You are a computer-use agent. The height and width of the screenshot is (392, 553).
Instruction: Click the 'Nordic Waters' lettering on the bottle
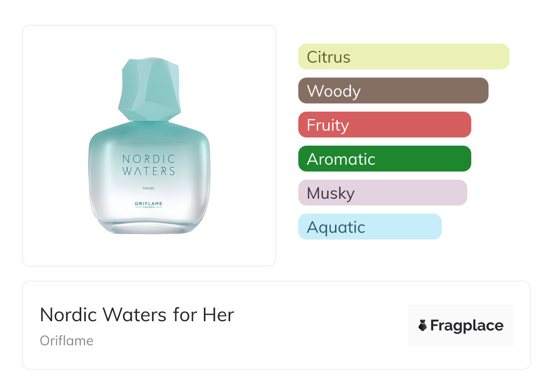tap(148, 165)
